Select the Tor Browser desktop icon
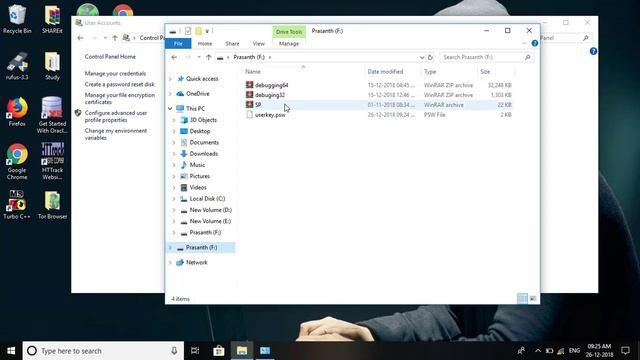Image resolution: width=640 pixels, height=360 pixels. (52, 205)
